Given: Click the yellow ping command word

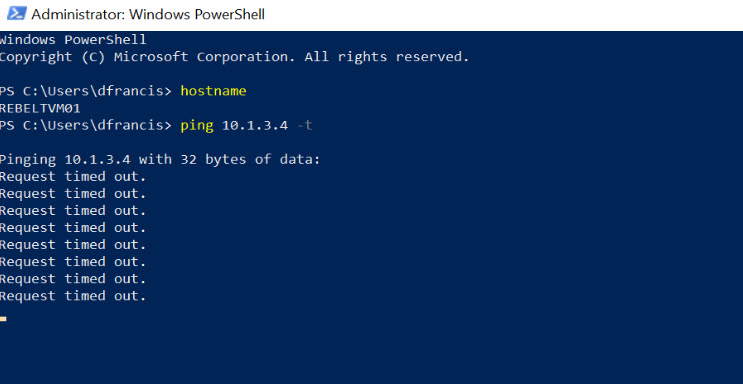Looking at the screenshot, I should 197,126.
